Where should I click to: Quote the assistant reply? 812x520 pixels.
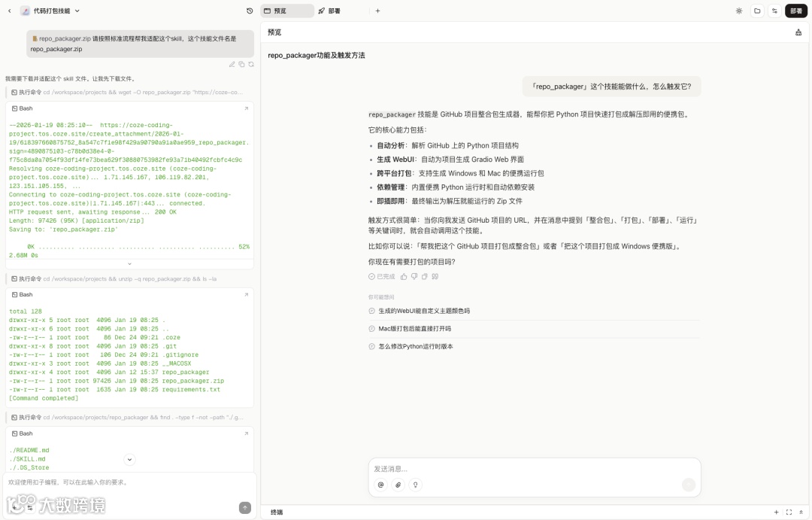point(435,276)
